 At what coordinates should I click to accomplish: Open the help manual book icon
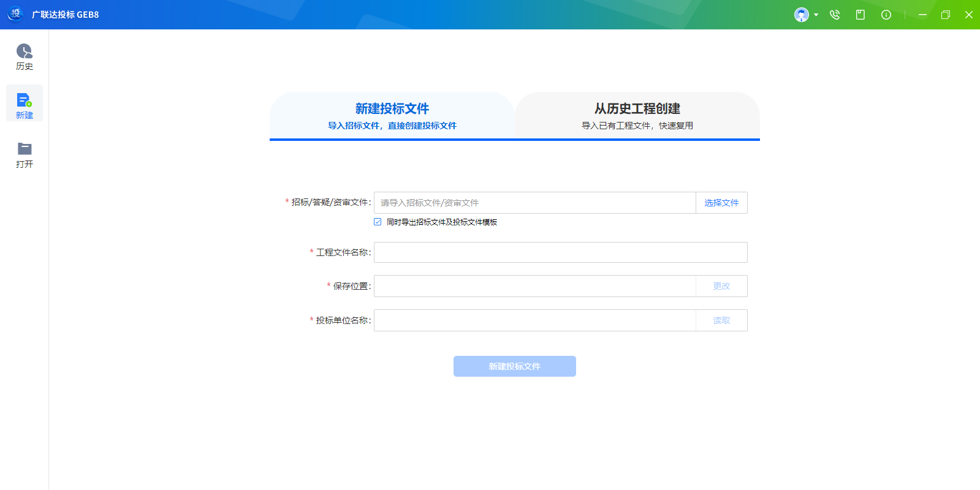pos(860,15)
